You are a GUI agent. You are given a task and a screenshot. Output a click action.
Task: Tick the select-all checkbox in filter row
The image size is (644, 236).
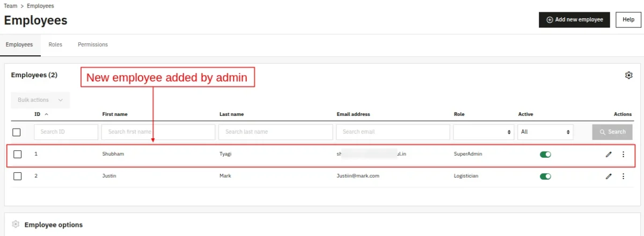[17, 132]
